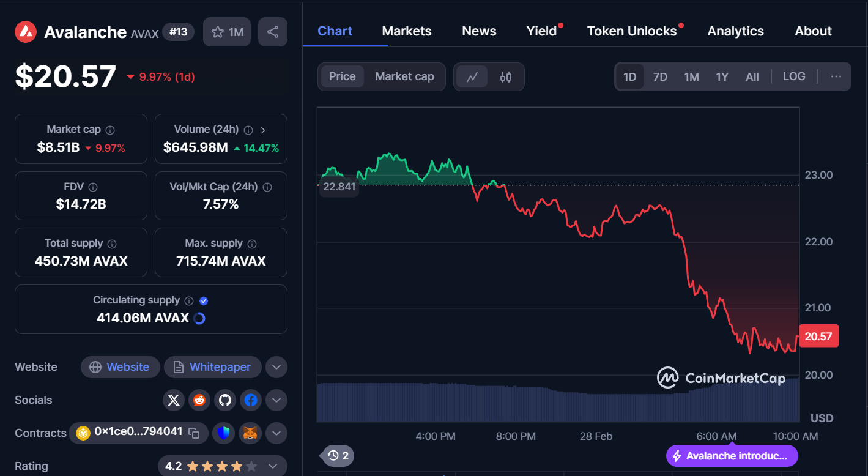Expand more website links dropdown
This screenshot has width=868, height=476.
pos(276,367)
